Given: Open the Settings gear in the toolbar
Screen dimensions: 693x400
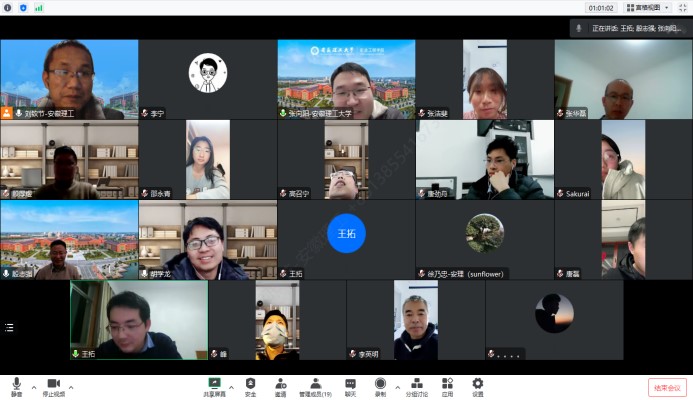Looking at the screenshot, I should pos(477,385).
